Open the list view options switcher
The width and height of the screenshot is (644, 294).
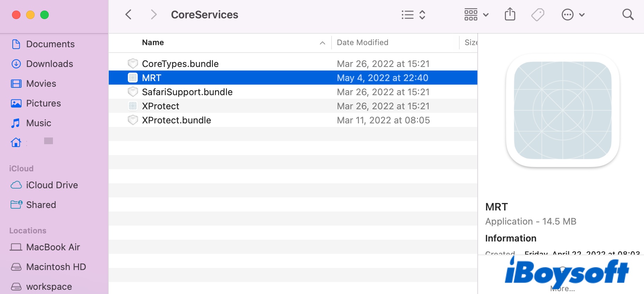(x=413, y=15)
